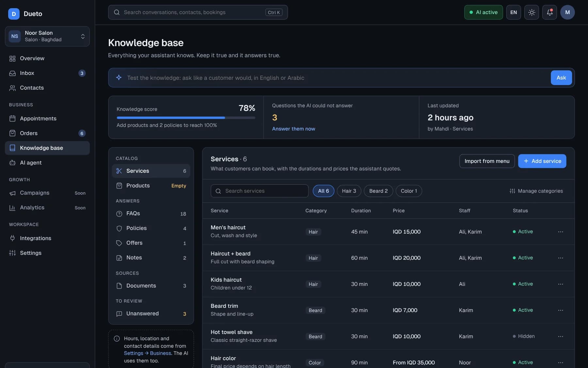
Task: Focus the Test the knowledge input
Action: 336,78
